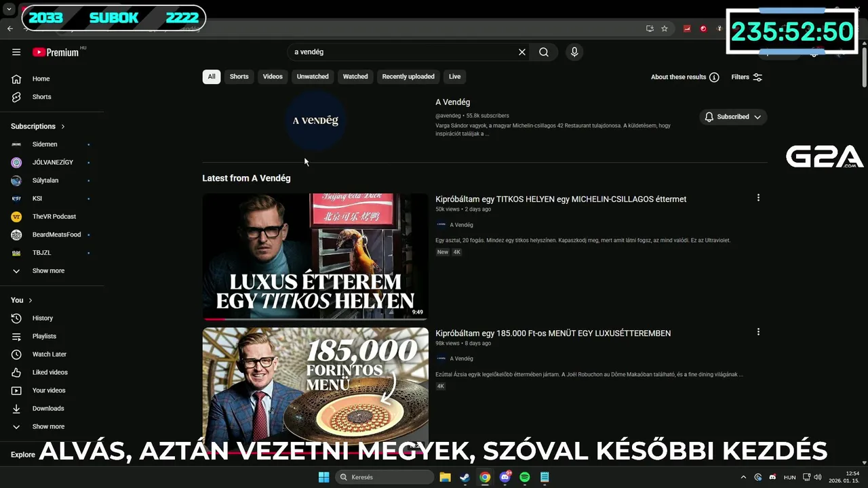868x488 pixels.
Task: Open the Subscribed notification dropdown
Action: pyautogui.click(x=733, y=117)
